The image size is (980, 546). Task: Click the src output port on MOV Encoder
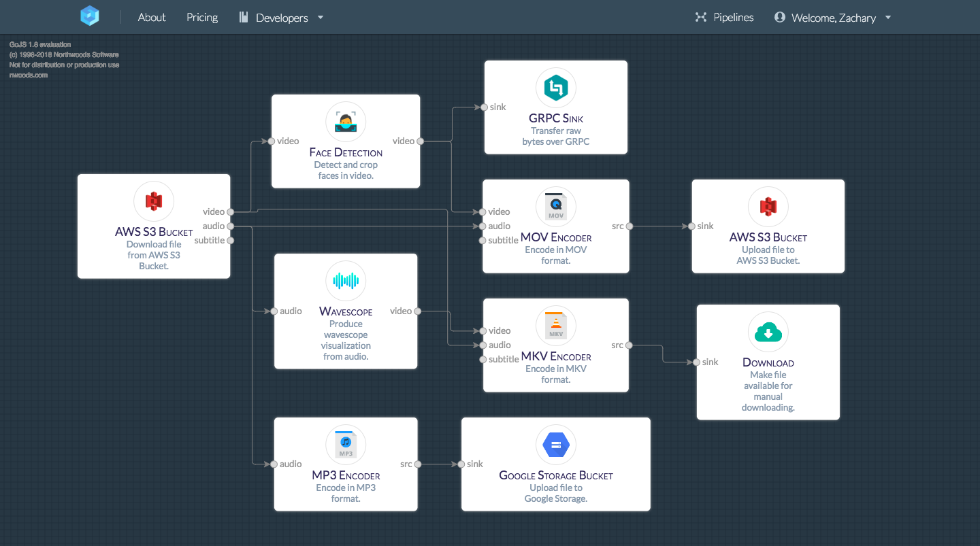[630, 226]
